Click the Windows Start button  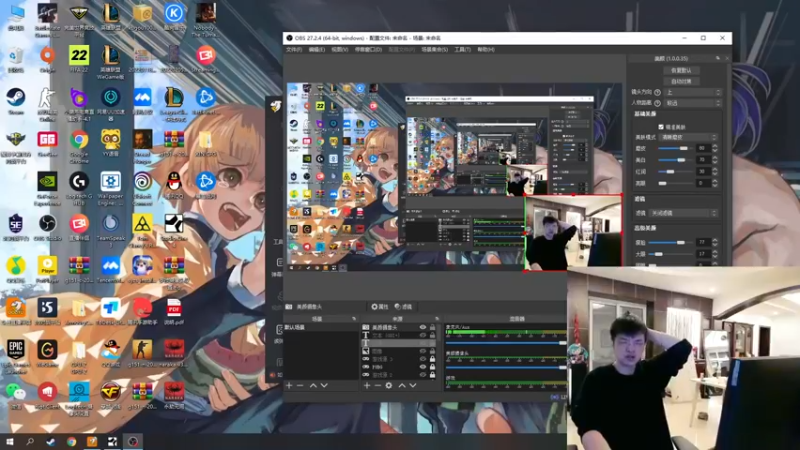pos(9,442)
